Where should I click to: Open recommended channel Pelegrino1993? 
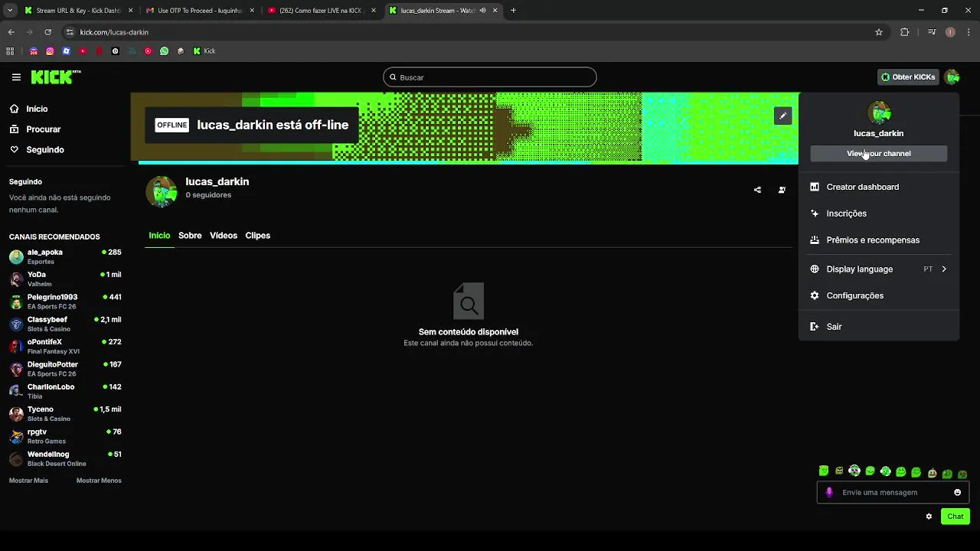tap(65, 302)
